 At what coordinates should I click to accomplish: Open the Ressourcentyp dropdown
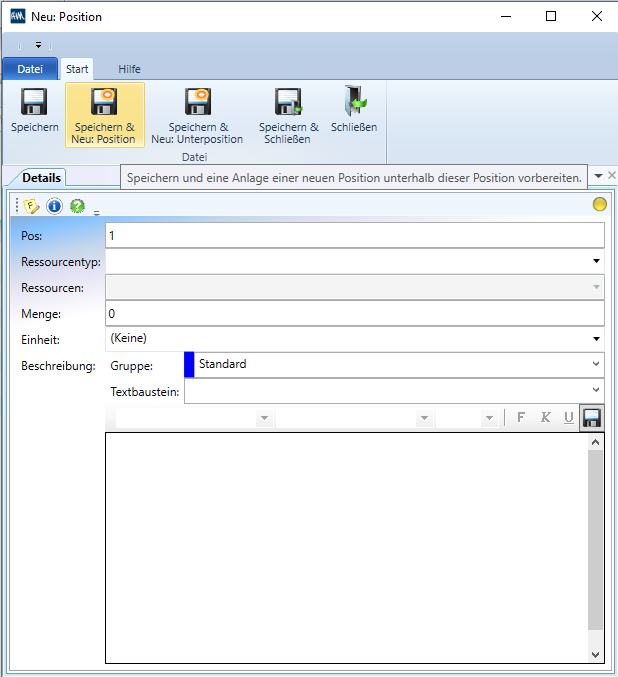tap(596, 261)
